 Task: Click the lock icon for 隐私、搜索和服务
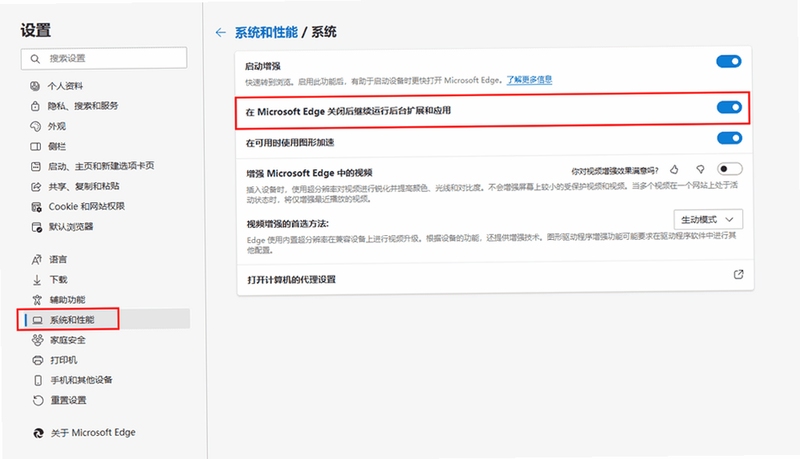pos(35,106)
